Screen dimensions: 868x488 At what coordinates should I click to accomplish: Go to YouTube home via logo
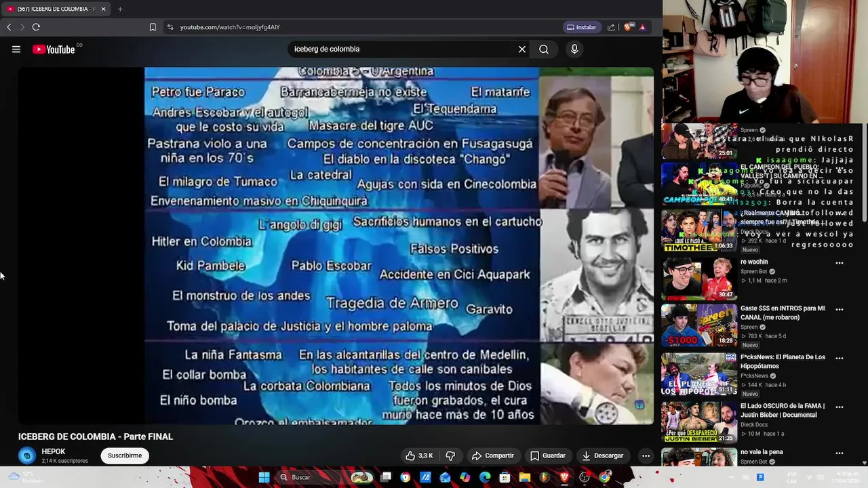[x=54, y=49]
